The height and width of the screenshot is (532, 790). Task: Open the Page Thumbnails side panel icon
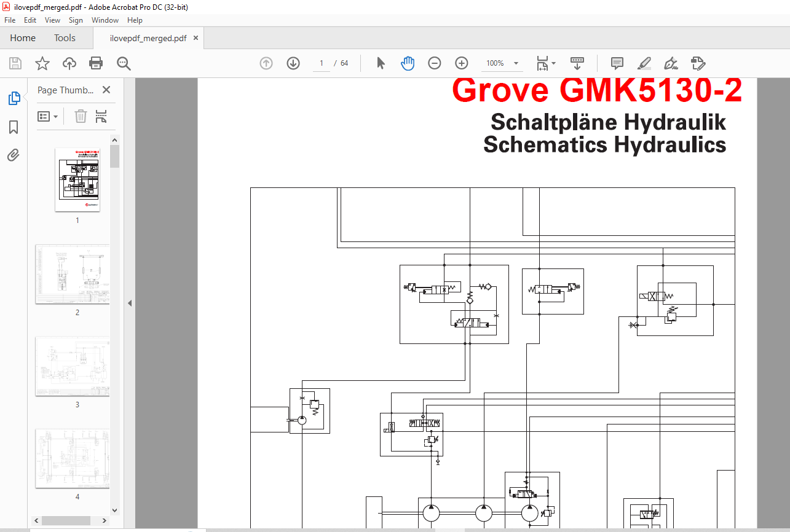tap(14, 98)
